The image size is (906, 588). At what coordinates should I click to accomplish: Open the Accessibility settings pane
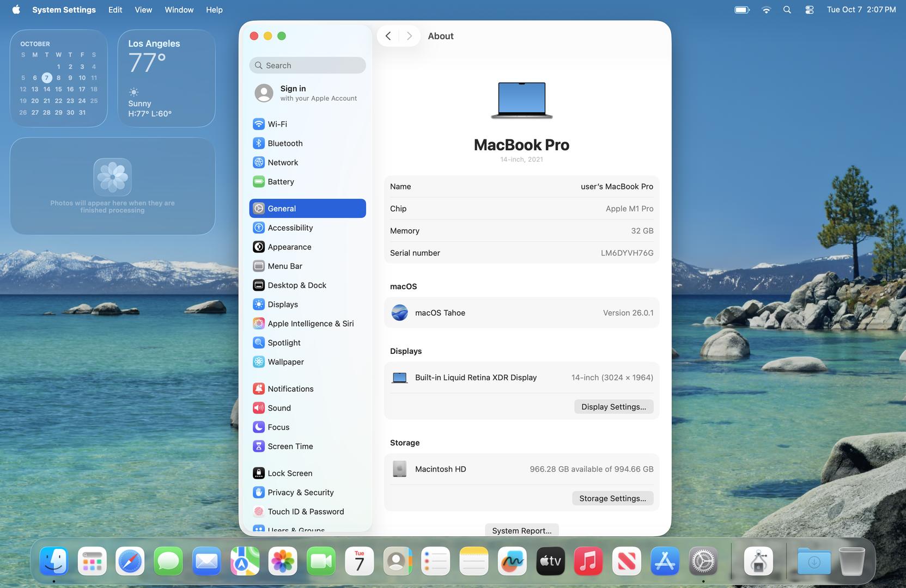pyautogui.click(x=290, y=228)
